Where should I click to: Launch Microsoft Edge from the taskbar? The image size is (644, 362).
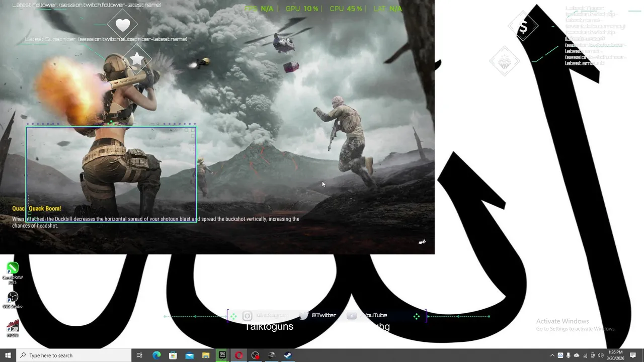[x=156, y=355]
